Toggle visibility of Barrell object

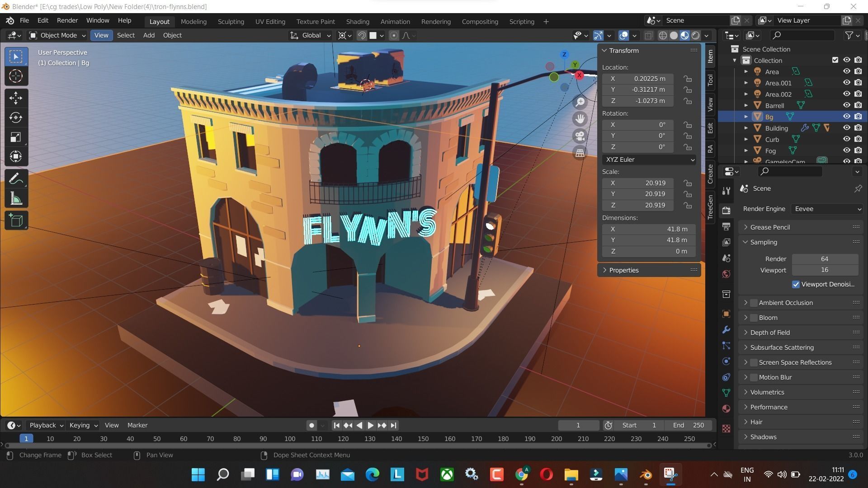(846, 105)
